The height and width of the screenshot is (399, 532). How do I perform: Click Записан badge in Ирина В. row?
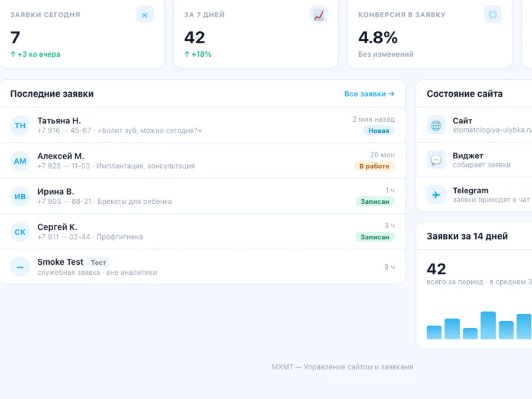(375, 202)
